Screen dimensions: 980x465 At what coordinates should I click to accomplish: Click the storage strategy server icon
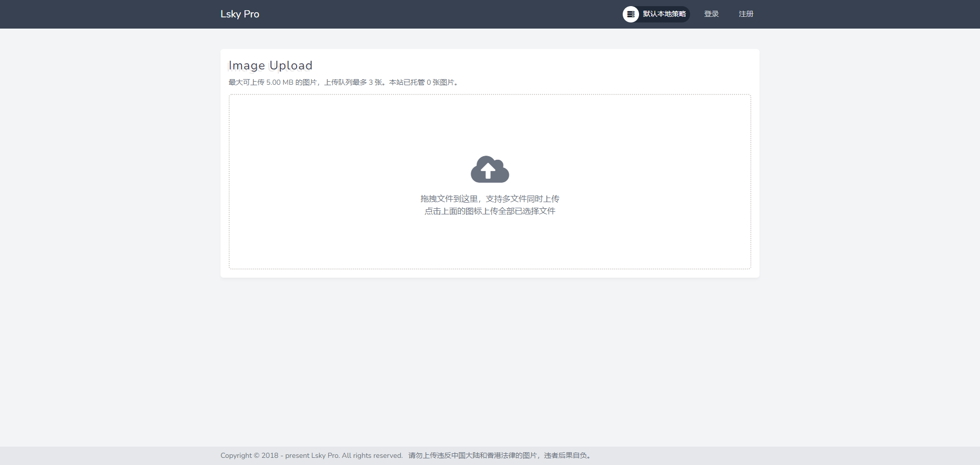(x=631, y=14)
